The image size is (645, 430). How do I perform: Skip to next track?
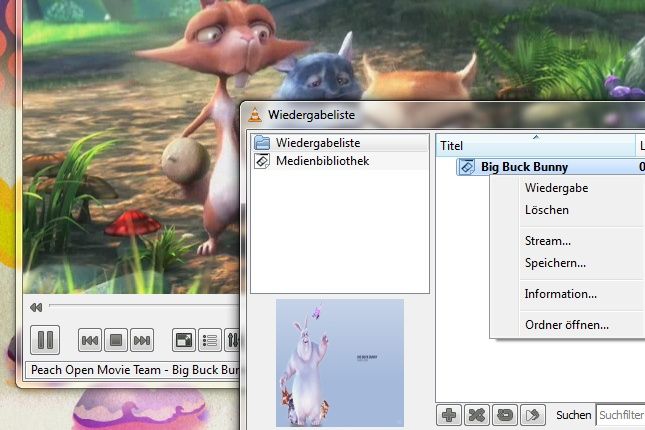(142, 341)
